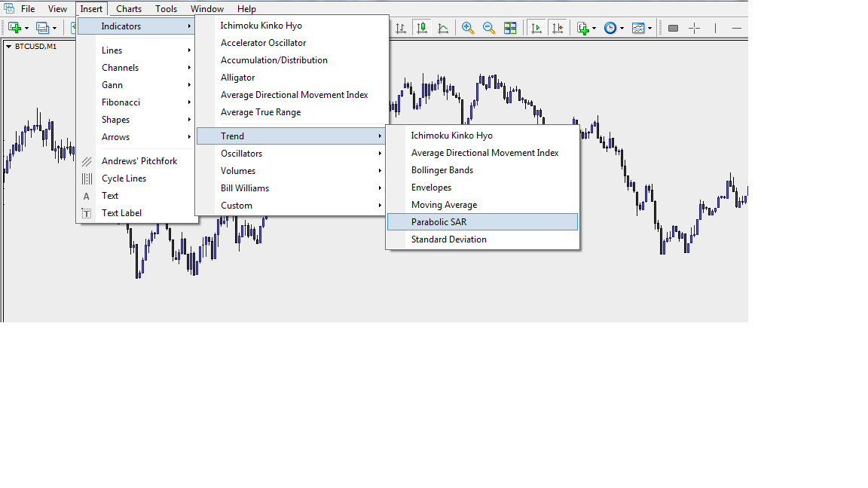
Task: Toggle candlestick chart mode
Action: click(422, 28)
